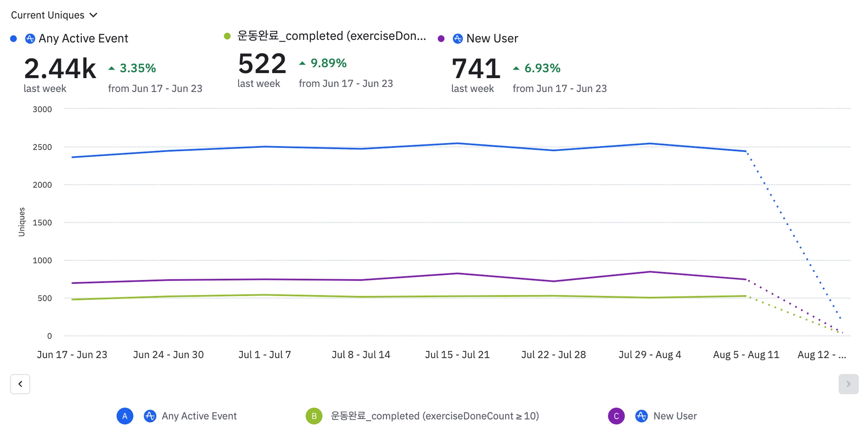Click the 6.93% increase indicator
Image resolution: width=868 pixels, height=440 pixels.
tap(537, 68)
